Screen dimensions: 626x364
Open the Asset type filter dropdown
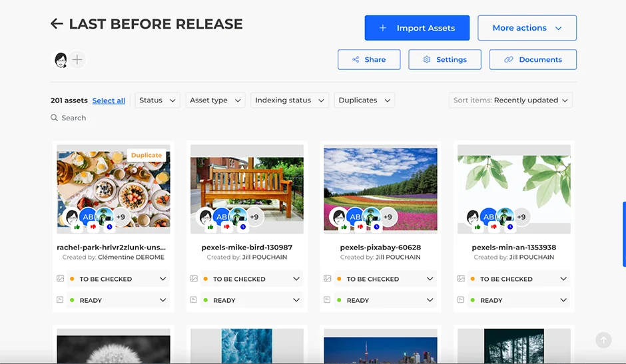tap(215, 100)
